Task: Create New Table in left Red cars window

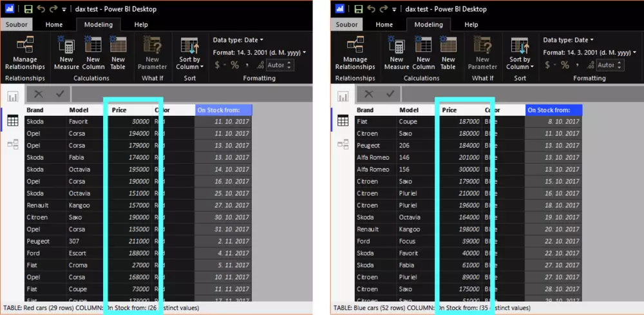Action: [x=118, y=53]
